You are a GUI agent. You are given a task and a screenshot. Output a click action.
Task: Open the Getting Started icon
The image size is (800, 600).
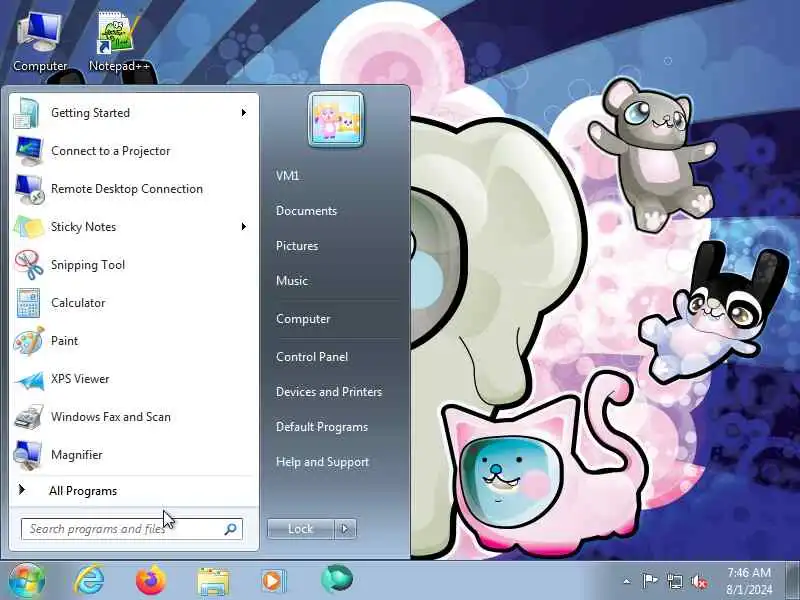(x=28, y=113)
